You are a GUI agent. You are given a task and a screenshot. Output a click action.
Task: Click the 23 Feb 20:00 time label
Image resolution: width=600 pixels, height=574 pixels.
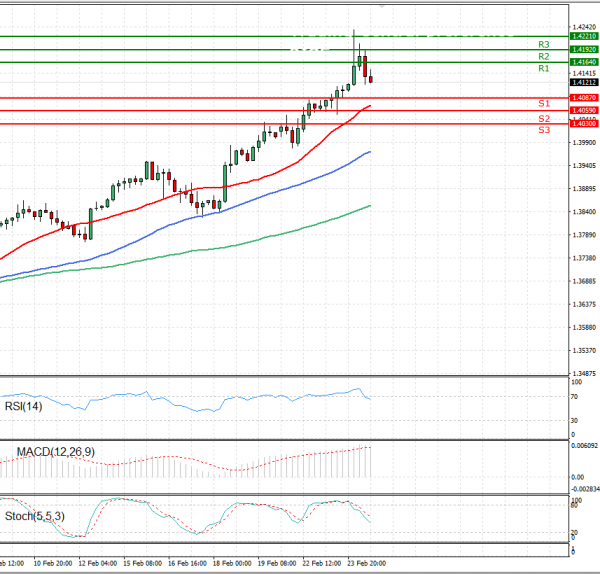click(x=366, y=563)
